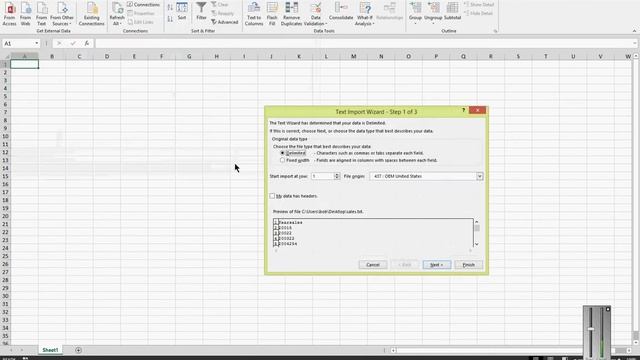Switch to Sheet1 tab
640x360 pixels.
click(50, 350)
